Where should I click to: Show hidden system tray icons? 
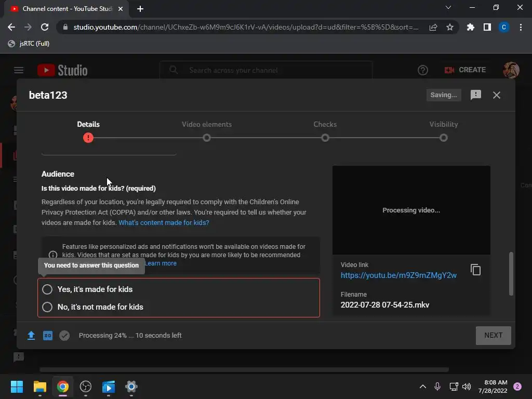click(423, 387)
